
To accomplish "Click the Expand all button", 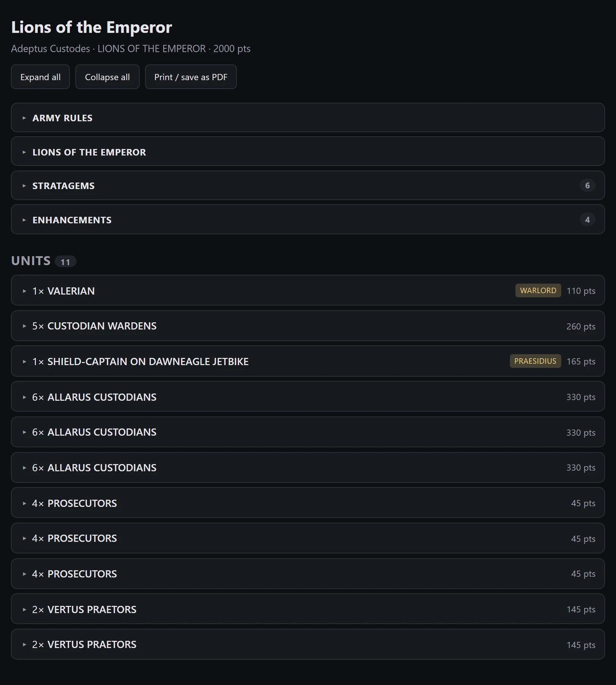I will click(x=40, y=77).
